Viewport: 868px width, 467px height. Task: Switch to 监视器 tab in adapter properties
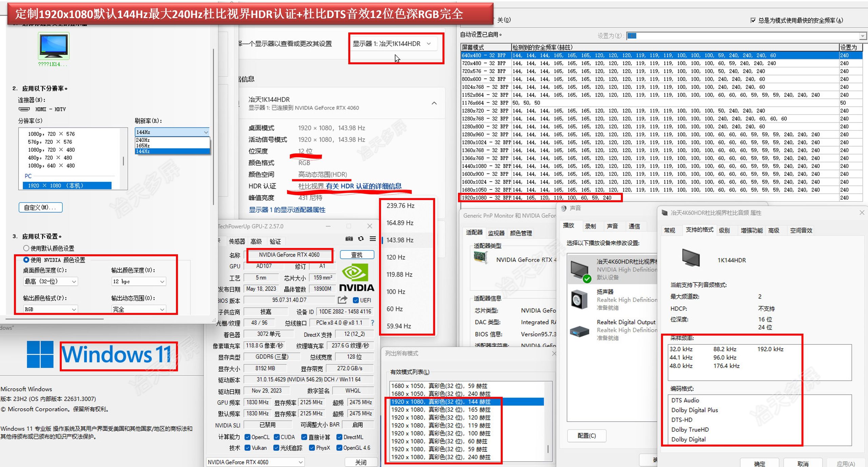point(496,233)
